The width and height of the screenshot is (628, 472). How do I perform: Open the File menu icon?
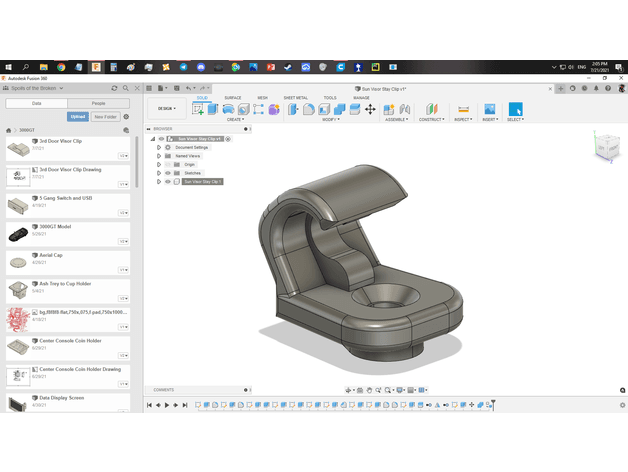pyautogui.click(x=161, y=88)
